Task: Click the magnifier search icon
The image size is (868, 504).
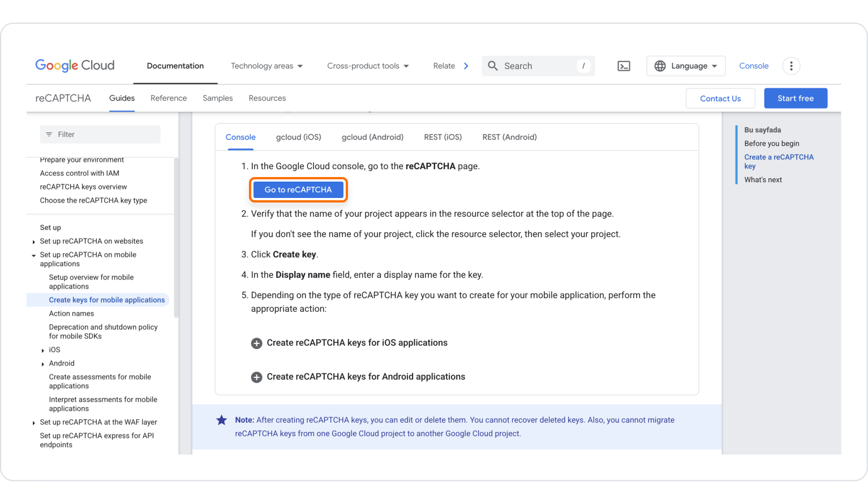Action: tap(493, 66)
